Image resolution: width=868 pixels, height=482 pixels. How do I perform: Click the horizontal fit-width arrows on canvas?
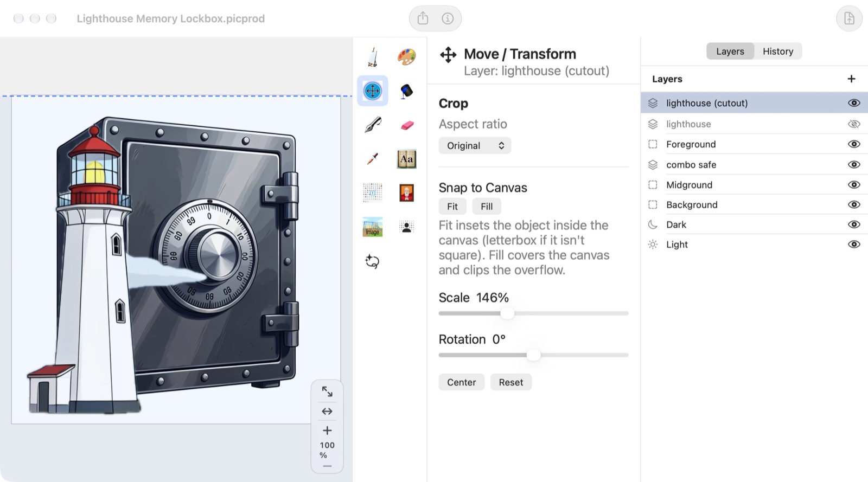point(327,412)
